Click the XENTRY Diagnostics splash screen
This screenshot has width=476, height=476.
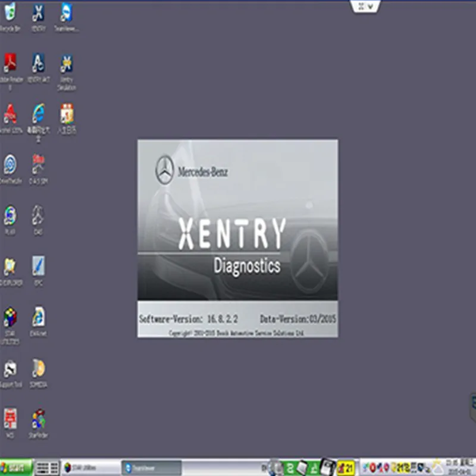(237, 239)
